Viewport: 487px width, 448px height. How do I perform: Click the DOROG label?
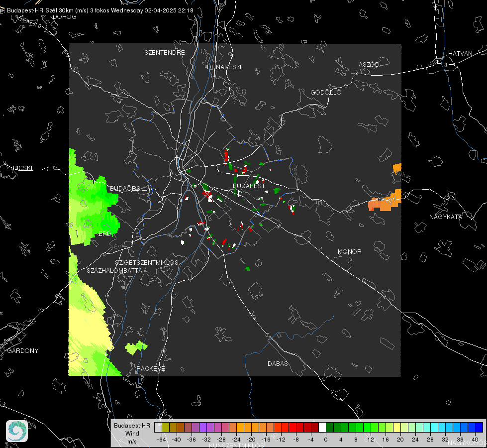click(x=65, y=17)
